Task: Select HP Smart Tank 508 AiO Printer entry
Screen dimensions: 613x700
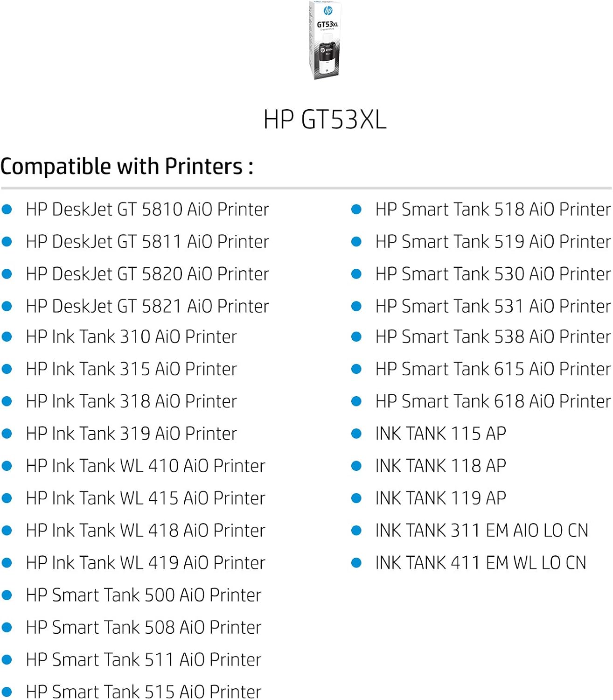Action: pos(144,627)
